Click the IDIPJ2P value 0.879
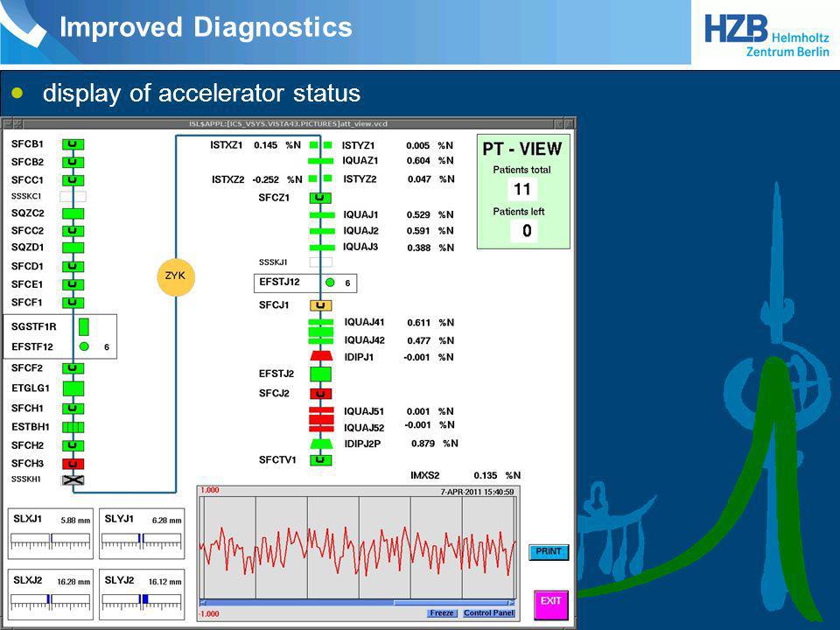Viewport: 840px width, 630px height. tap(423, 444)
